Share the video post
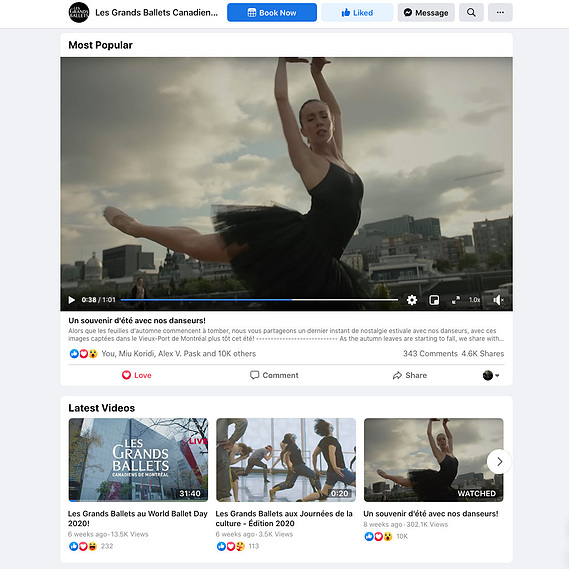 (410, 375)
